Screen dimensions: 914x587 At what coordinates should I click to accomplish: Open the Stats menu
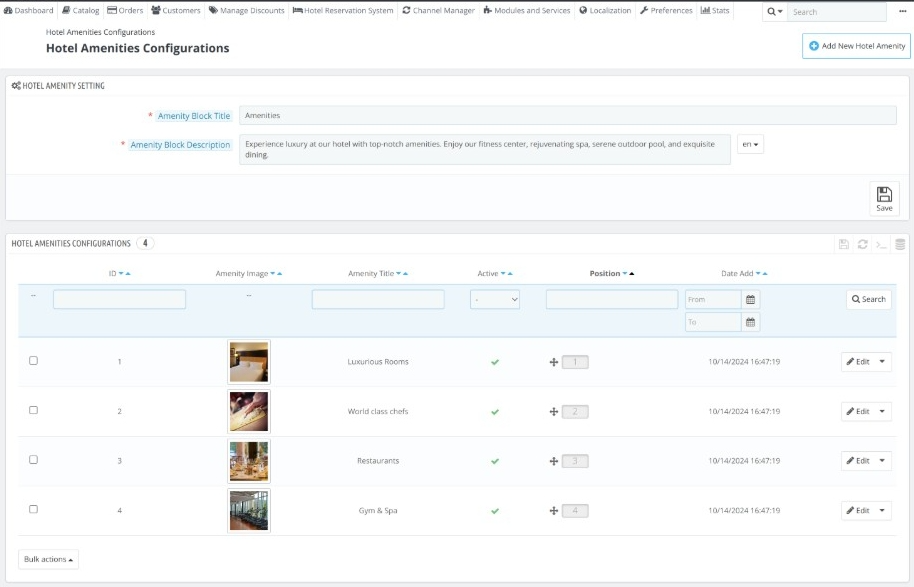click(715, 10)
